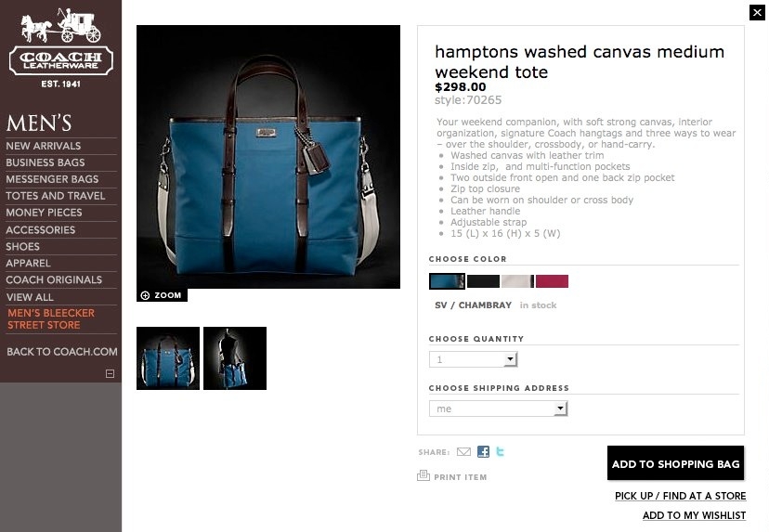Image resolution: width=769 pixels, height=532 pixels.
Task: Click the Zoom magnifier on product image
Action: 145,295
